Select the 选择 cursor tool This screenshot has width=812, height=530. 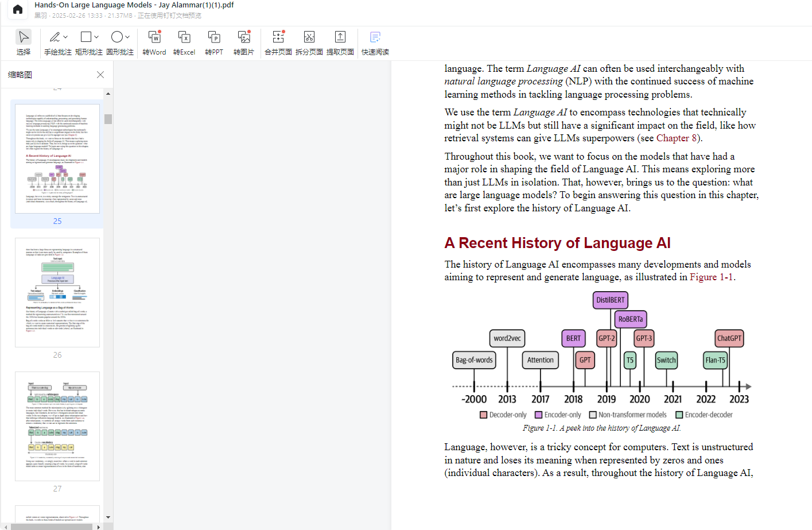24,42
